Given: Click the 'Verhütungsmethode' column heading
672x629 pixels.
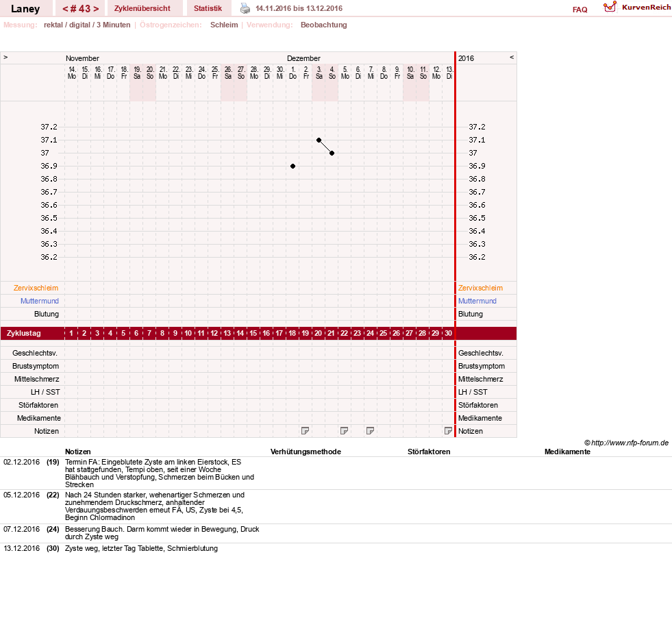Looking at the screenshot, I should 306,452.
